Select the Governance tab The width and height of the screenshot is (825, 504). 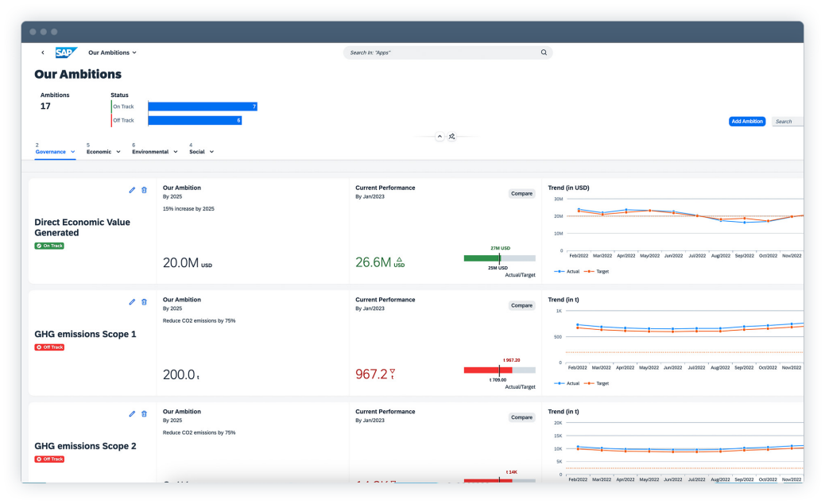(x=51, y=151)
